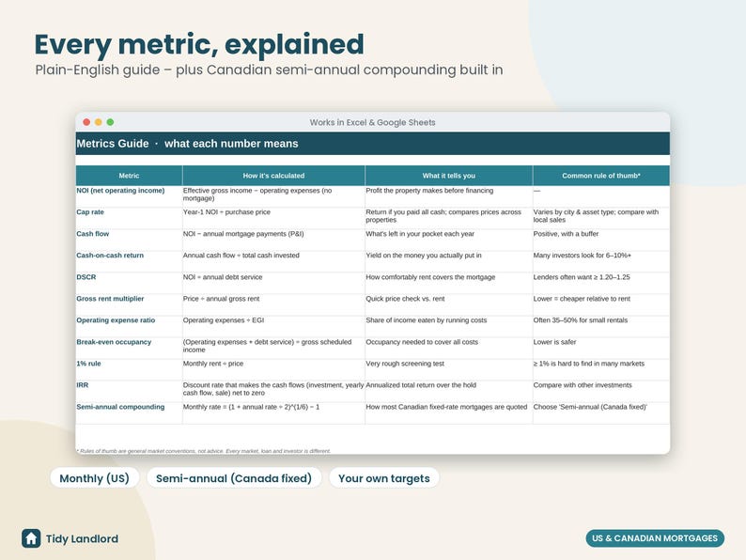Image resolution: width=746 pixels, height=560 pixels.
Task: Select the Cash-on-cash return cell
Action: tap(129, 261)
